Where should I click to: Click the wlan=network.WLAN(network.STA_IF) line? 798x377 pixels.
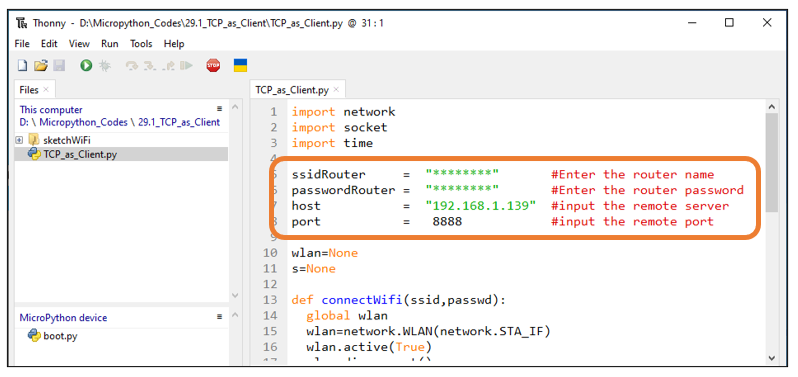(428, 332)
